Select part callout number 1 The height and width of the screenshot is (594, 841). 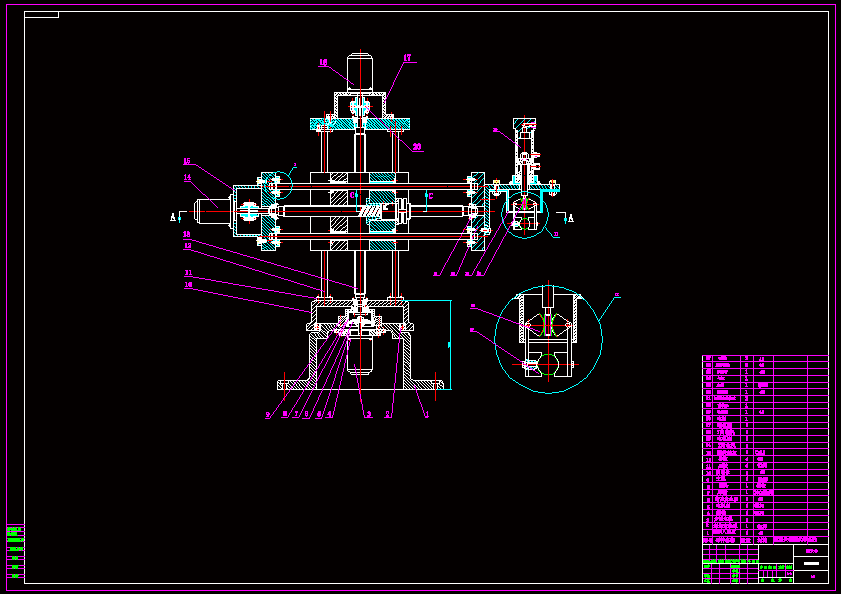[427, 415]
